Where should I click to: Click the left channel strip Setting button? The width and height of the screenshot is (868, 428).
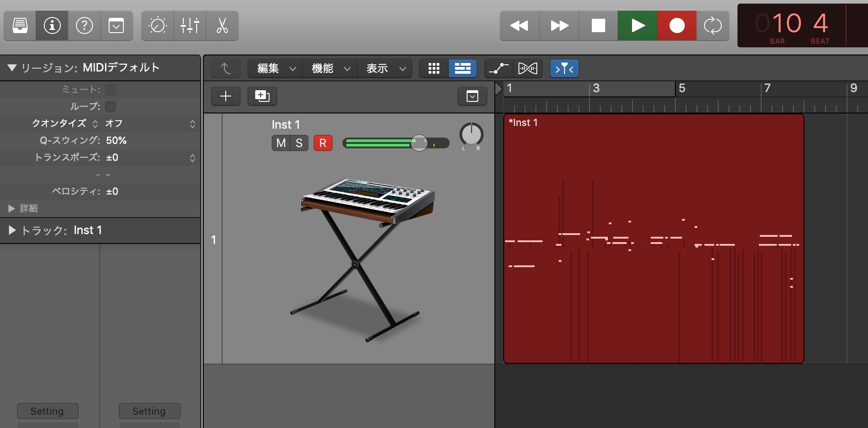pyautogui.click(x=47, y=411)
